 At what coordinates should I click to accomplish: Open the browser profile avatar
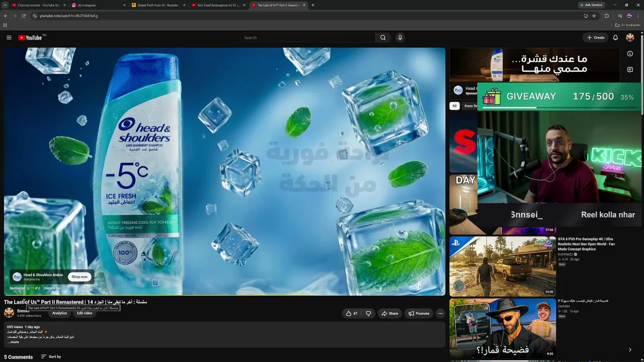(x=629, y=16)
